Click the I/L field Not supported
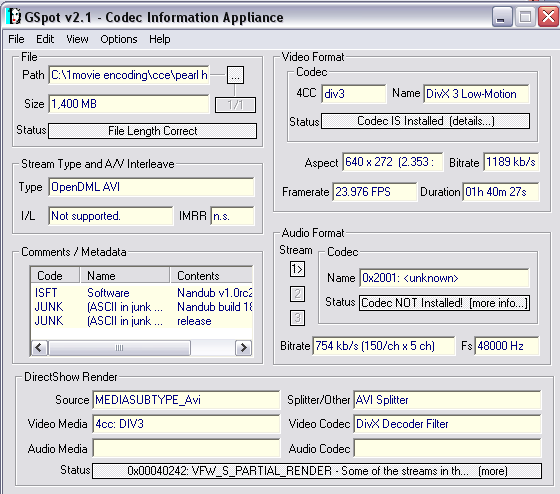The width and height of the screenshot is (560, 494). tap(111, 216)
